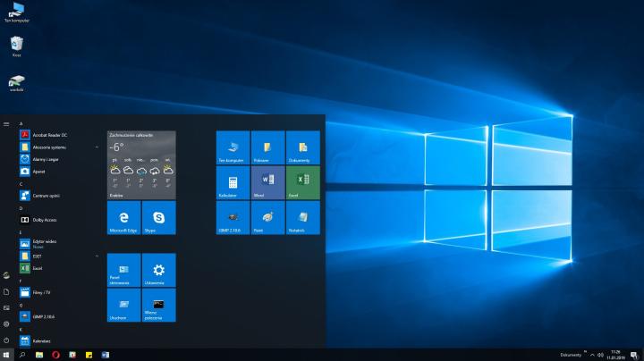Open the Action Center notifications icon

tap(634, 356)
